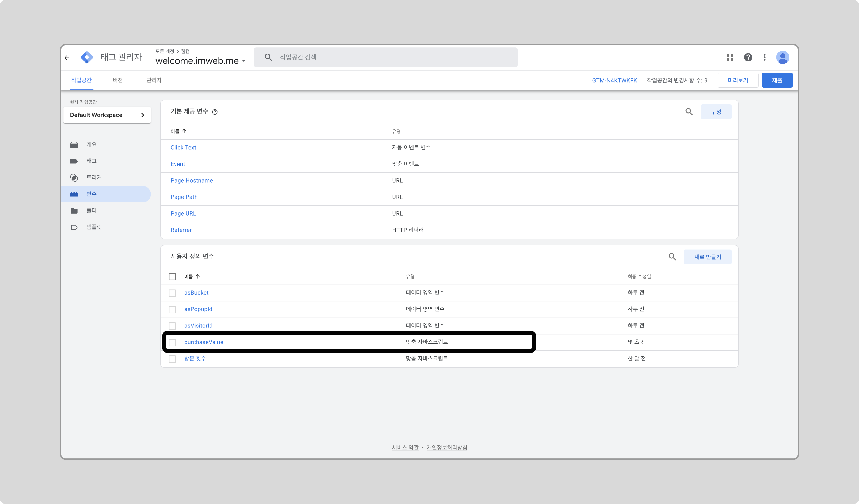
Task: Open the purchaseValue variable
Action: [x=204, y=342]
